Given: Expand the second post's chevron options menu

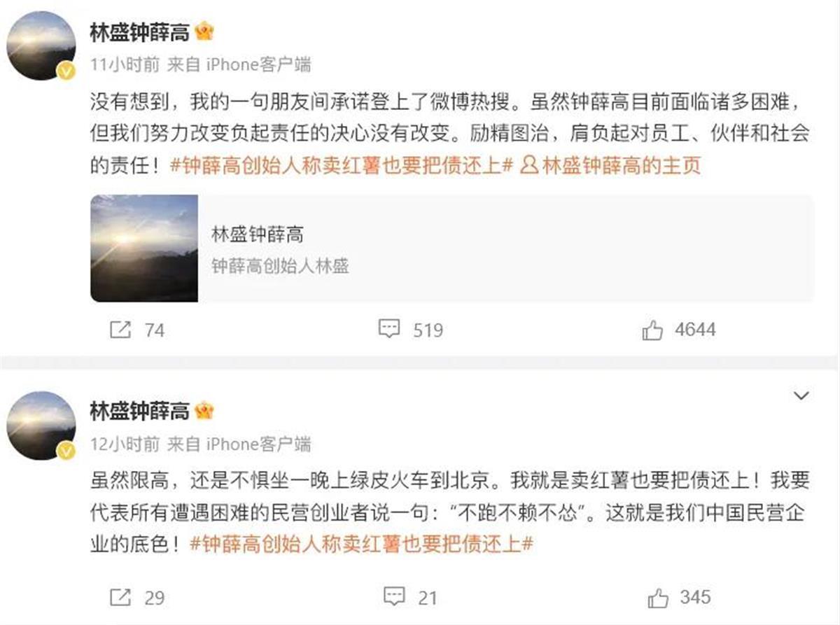Looking at the screenshot, I should [801, 396].
